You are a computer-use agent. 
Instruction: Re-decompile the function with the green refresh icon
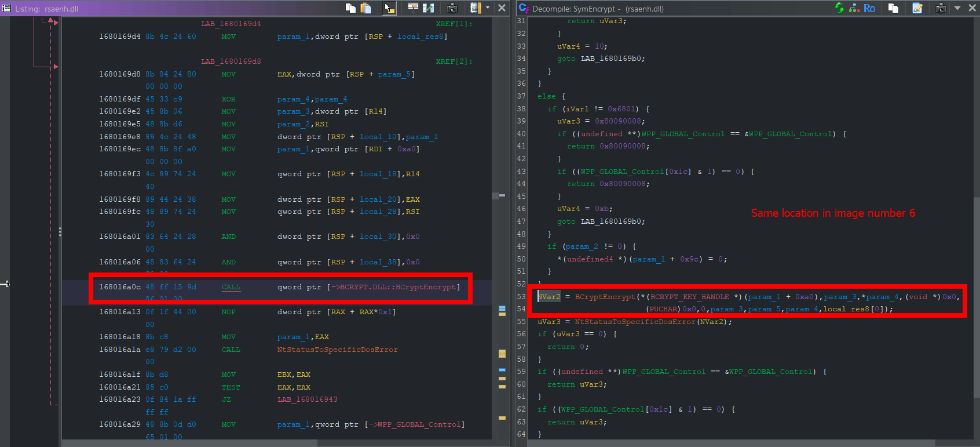839,8
